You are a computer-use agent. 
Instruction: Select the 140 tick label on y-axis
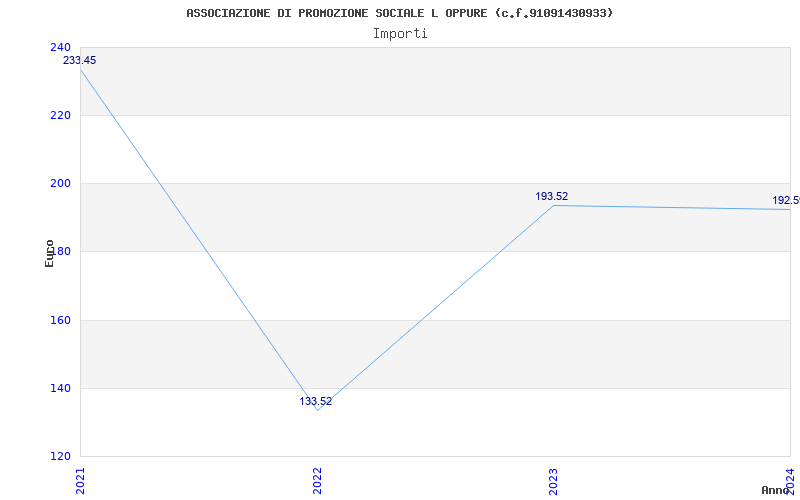(60, 388)
